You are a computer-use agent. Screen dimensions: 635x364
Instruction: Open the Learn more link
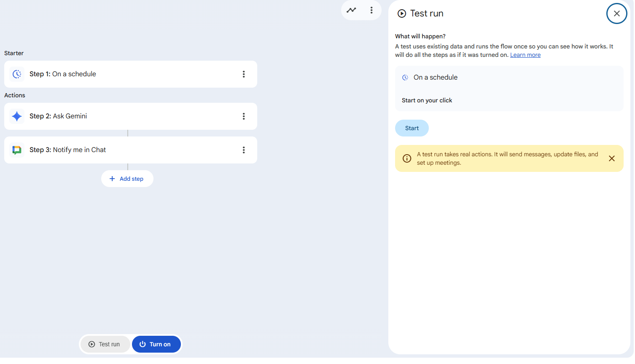click(525, 55)
